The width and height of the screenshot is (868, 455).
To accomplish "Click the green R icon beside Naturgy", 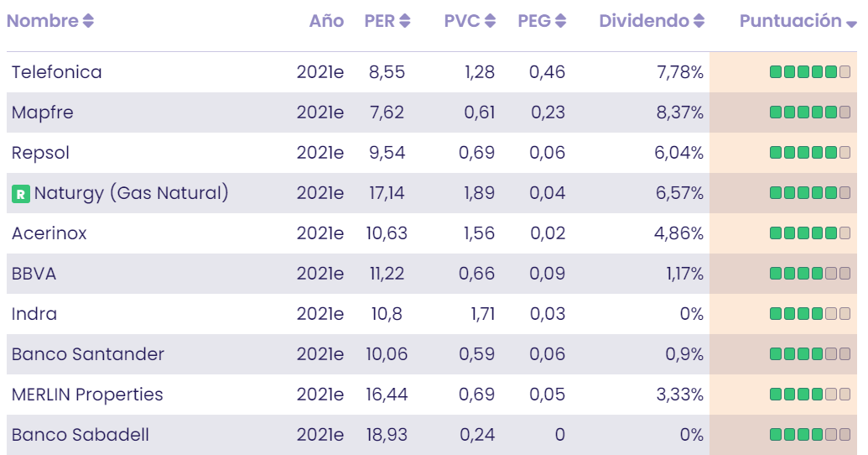I will click(21, 194).
